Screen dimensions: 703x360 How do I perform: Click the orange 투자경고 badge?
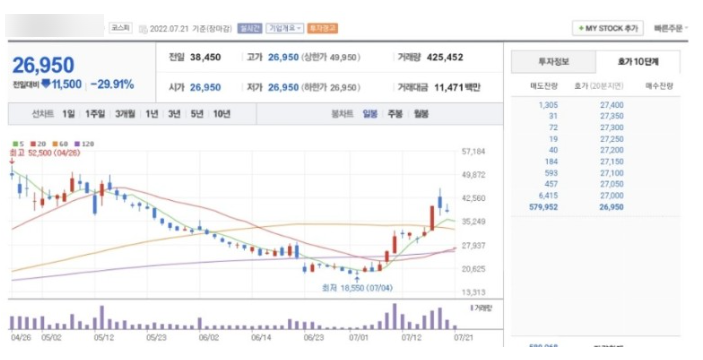(323, 28)
